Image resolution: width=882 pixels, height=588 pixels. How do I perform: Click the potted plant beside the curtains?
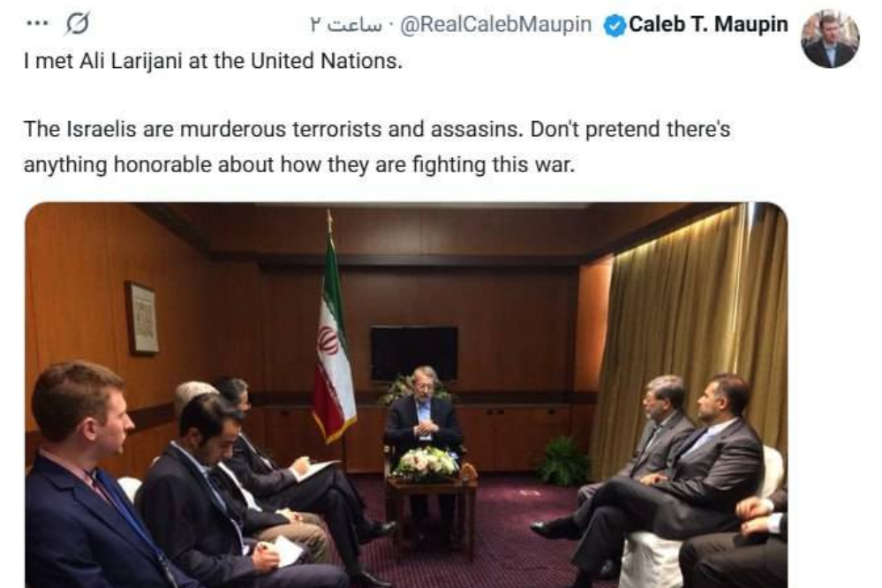pos(563,459)
